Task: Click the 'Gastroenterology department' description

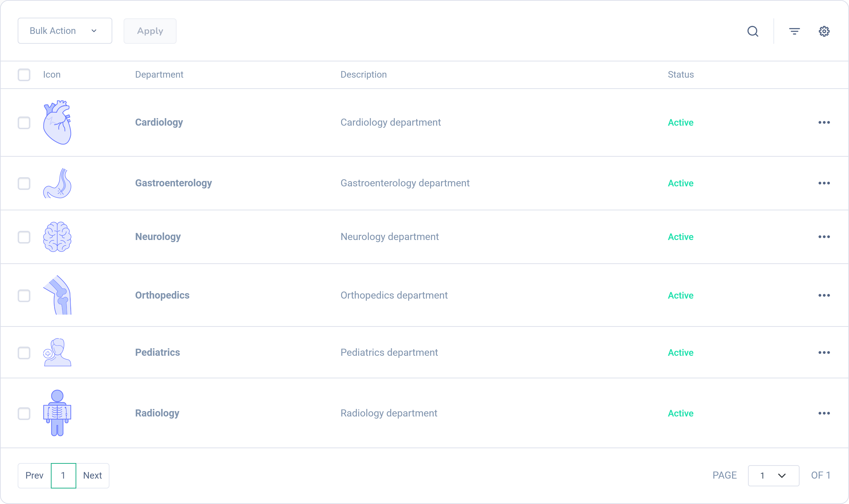Action: (405, 183)
